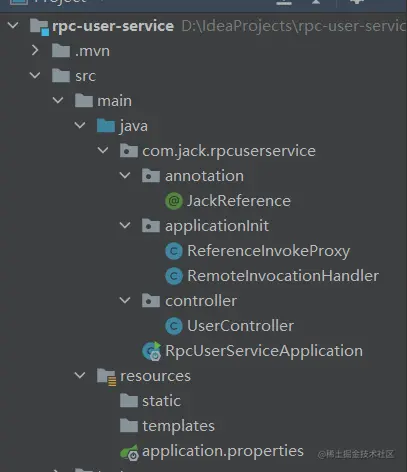Select the templates folder
This screenshot has height=472, width=407.
167,426
